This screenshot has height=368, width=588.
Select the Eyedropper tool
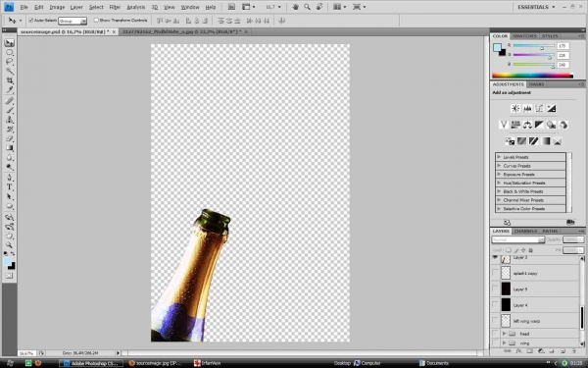pyautogui.click(x=10, y=89)
